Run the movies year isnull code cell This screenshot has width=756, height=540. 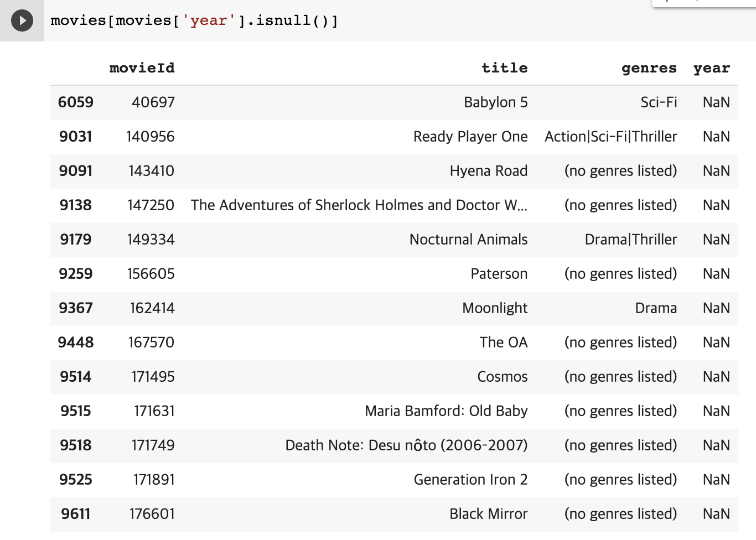pyautogui.click(x=22, y=21)
